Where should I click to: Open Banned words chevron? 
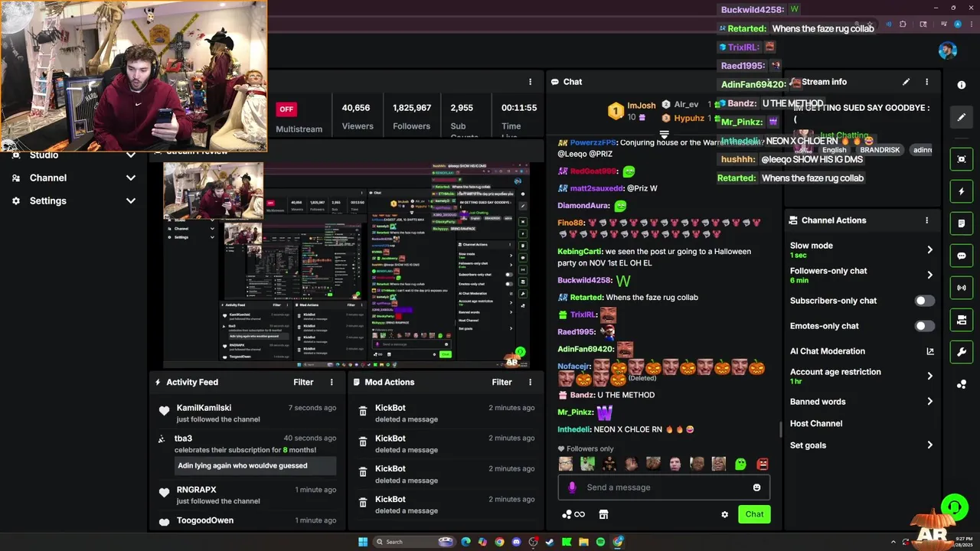[x=929, y=401]
